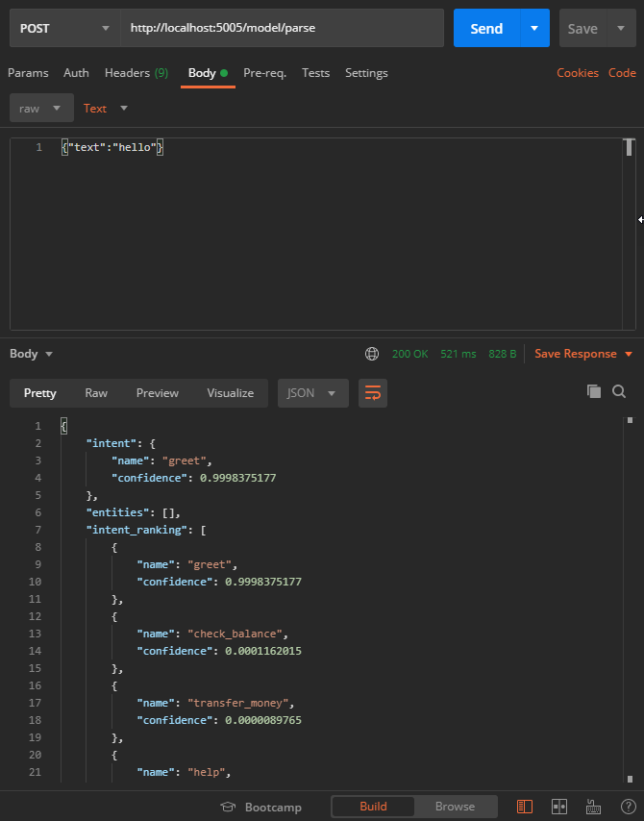Toggle line wrapping in the response viewer
This screenshot has width=644, height=821.
tap(373, 393)
